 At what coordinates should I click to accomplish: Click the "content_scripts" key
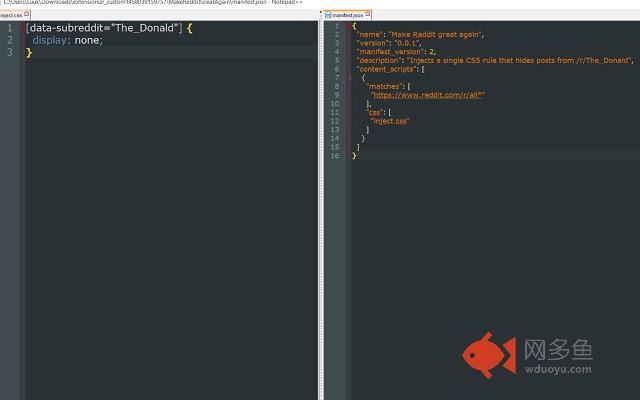click(386, 69)
